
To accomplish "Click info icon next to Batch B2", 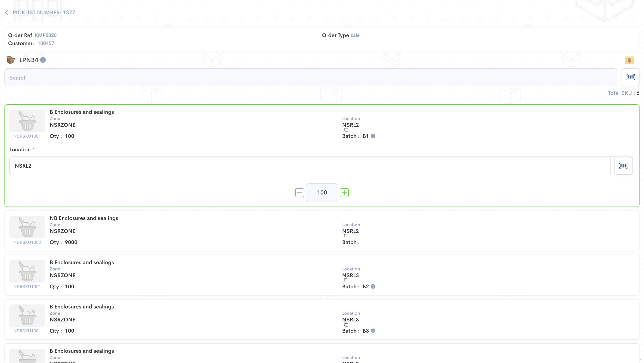I will click(373, 287).
